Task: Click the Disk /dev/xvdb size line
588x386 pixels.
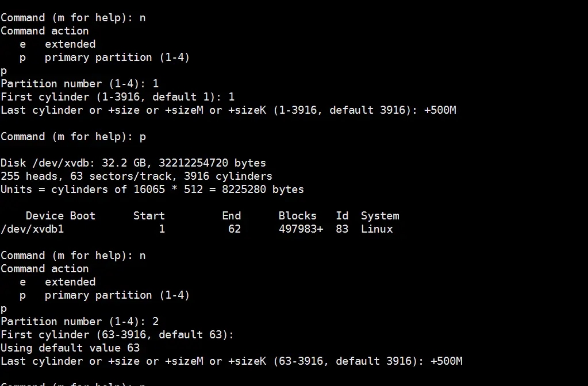Action: tap(133, 163)
